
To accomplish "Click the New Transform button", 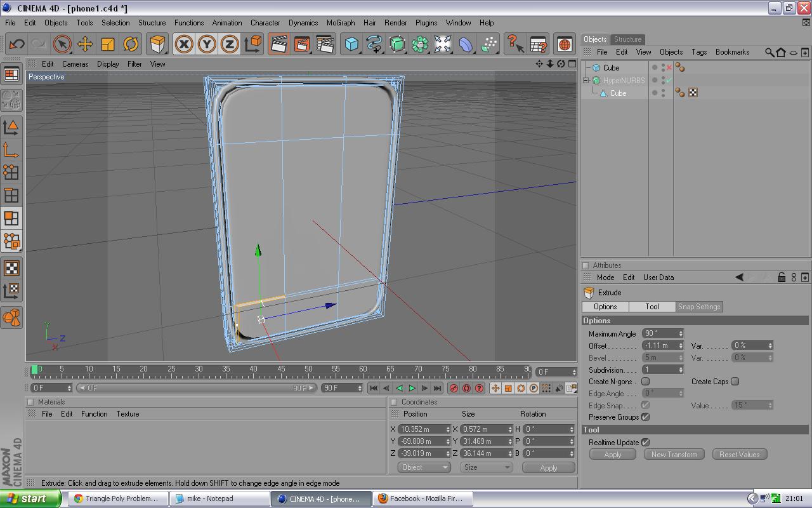I will pyautogui.click(x=674, y=454).
